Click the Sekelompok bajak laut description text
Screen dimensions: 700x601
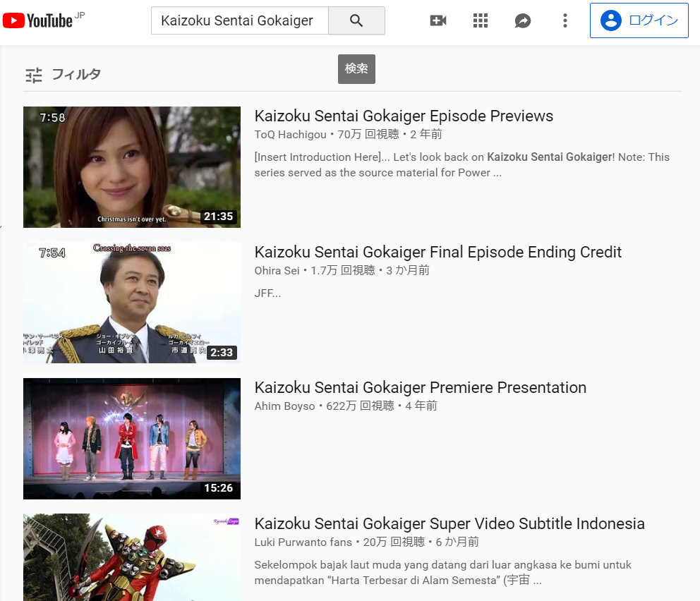[x=443, y=573]
